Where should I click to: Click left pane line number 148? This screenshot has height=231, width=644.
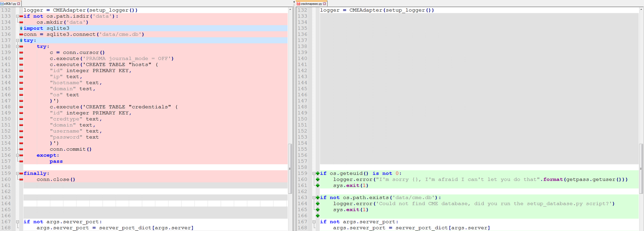coord(6,107)
